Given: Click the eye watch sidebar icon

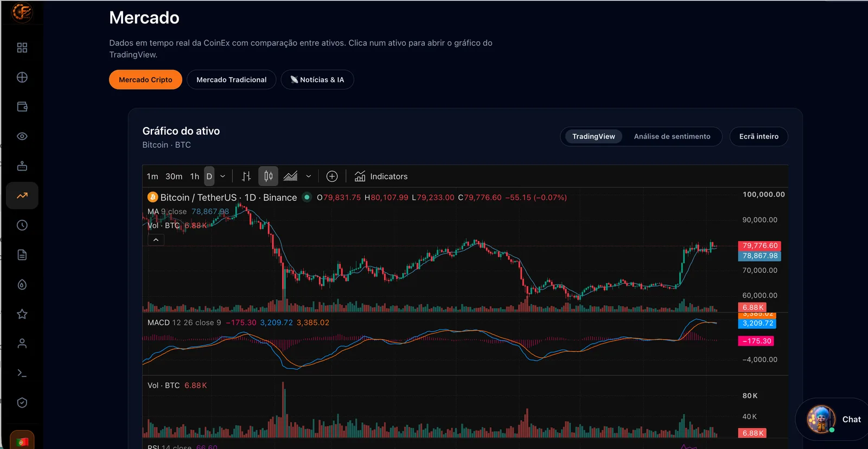Looking at the screenshot, I should coord(22,136).
